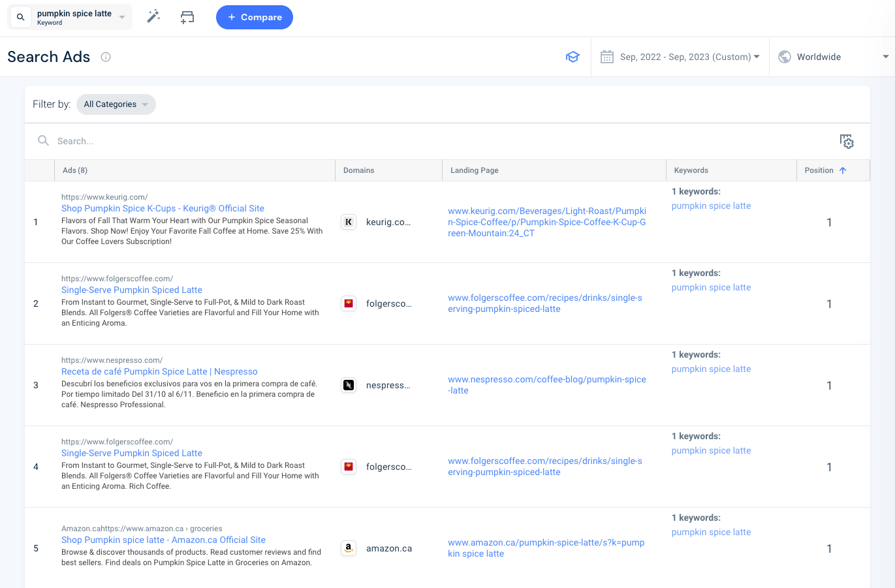
Task: Click the keyword search magnifier icon
Action: 20,18
